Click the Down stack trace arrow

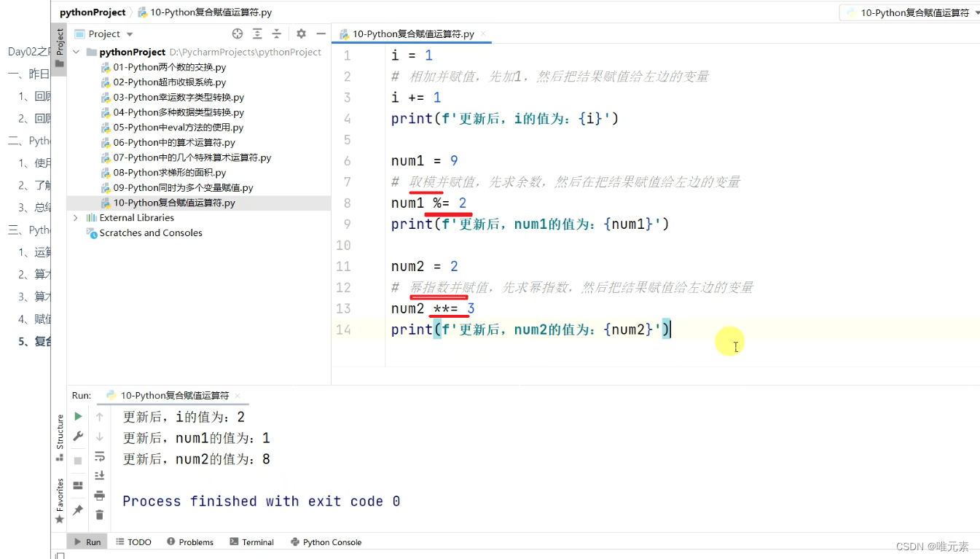(x=100, y=437)
